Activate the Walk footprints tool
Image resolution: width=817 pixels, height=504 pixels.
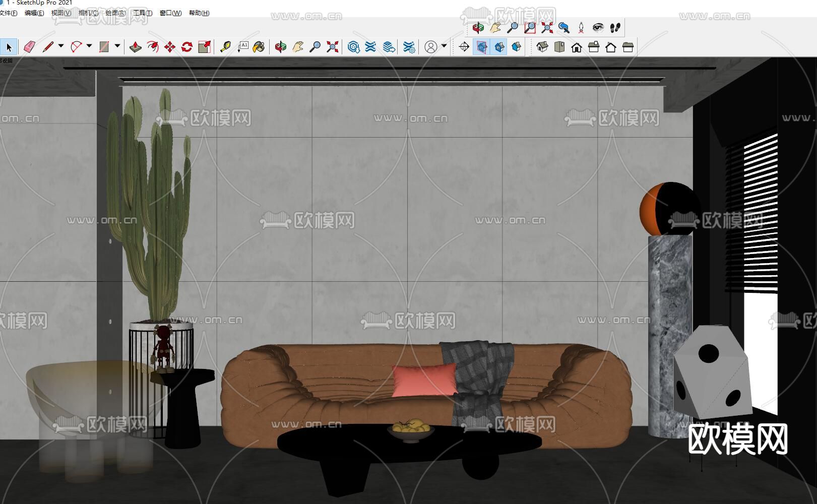pos(615,28)
